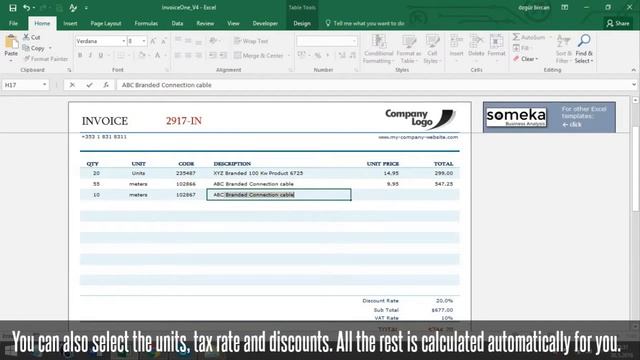
Task: Click Merge & Center
Action: pyautogui.click(x=259, y=56)
